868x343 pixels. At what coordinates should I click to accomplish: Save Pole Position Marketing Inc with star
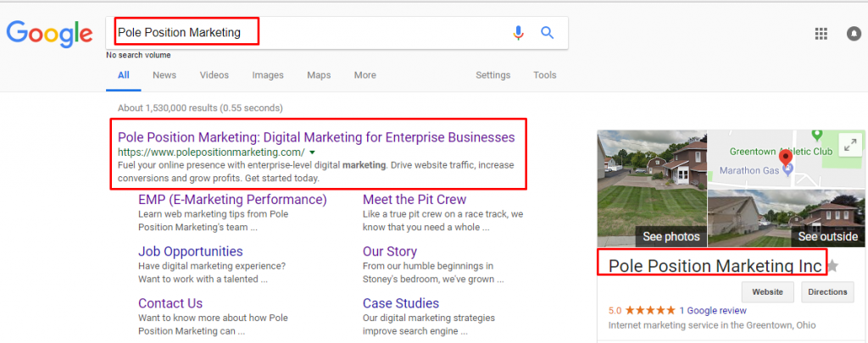click(832, 267)
